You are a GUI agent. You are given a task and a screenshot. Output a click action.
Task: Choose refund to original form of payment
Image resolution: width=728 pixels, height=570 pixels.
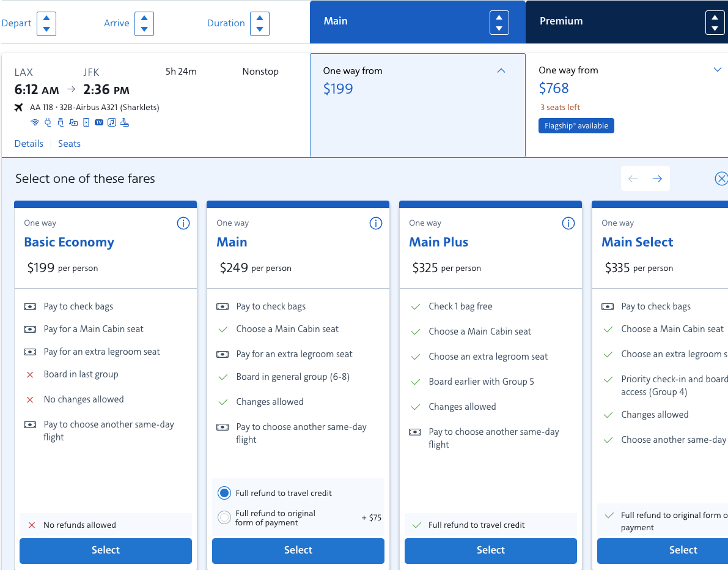pos(224,516)
